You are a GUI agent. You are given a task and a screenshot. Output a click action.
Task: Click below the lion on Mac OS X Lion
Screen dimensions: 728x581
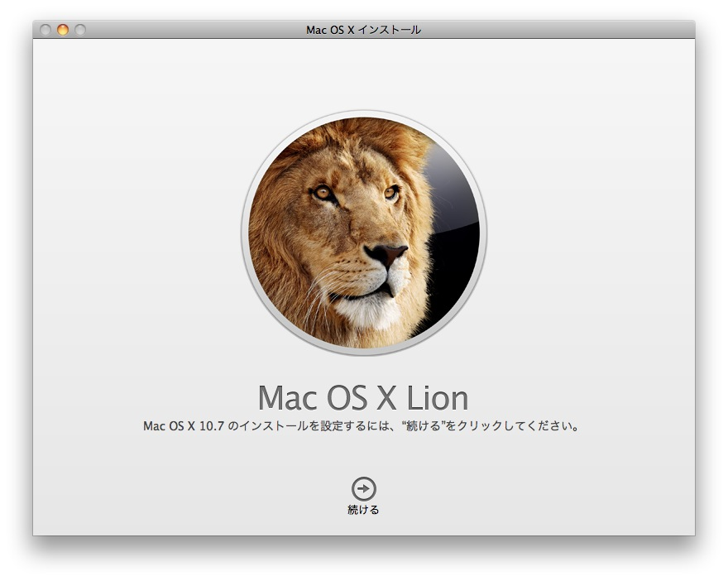364,397
